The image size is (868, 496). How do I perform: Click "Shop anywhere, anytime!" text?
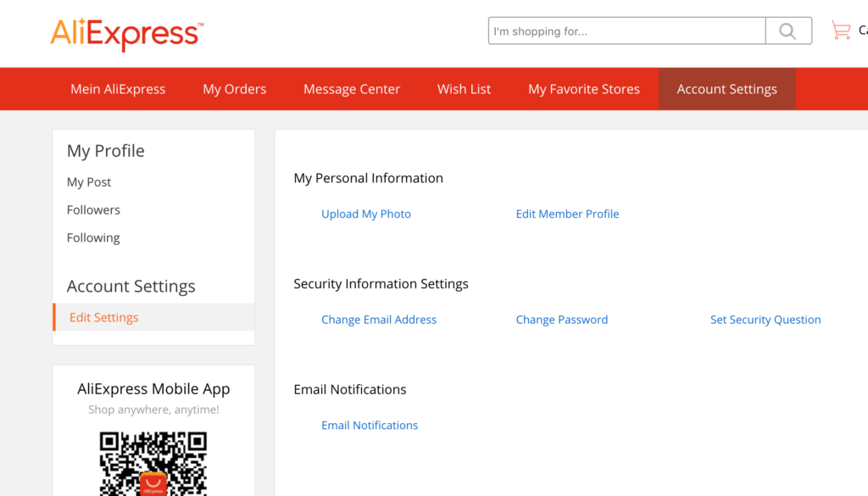[x=153, y=410]
